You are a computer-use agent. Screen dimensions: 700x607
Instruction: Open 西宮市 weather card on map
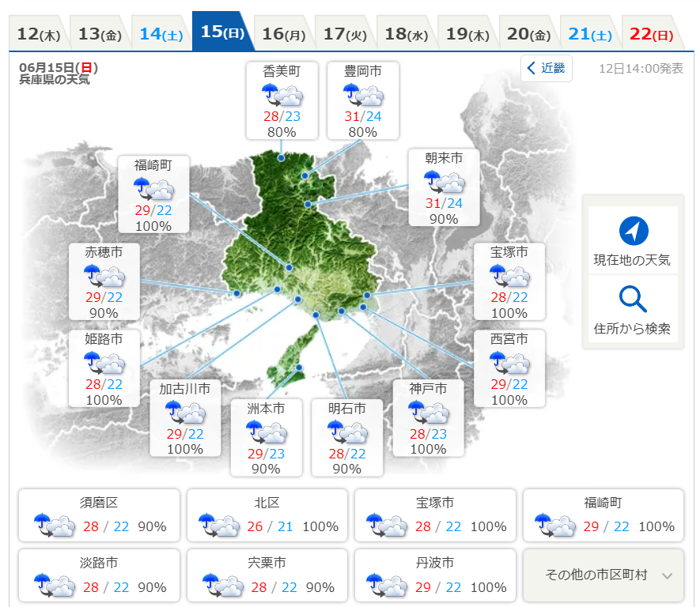(x=509, y=368)
